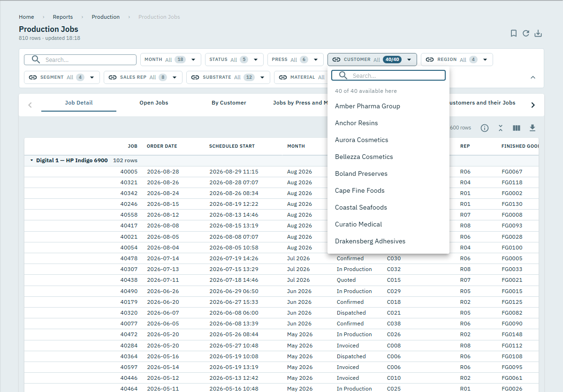
Task: Open the Status filter dropdown
Action: pyautogui.click(x=234, y=60)
